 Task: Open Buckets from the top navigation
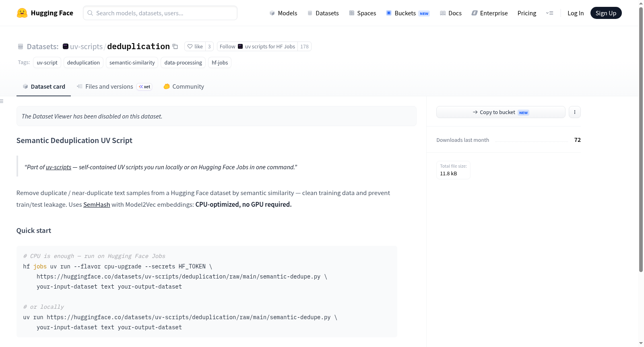pyautogui.click(x=408, y=13)
